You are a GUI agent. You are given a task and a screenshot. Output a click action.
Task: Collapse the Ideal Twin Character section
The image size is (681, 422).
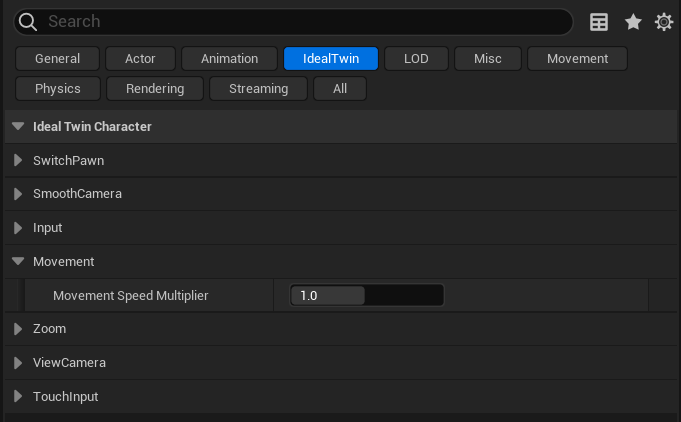click(x=18, y=127)
